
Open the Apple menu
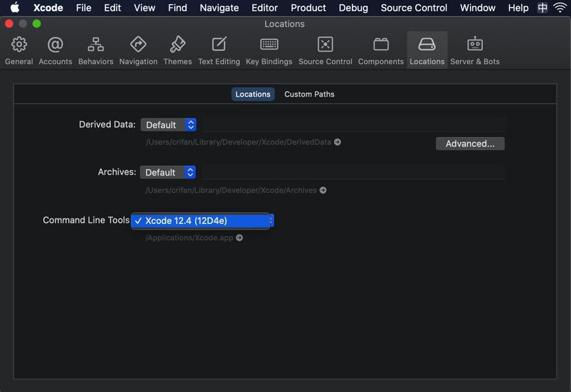tap(15, 8)
